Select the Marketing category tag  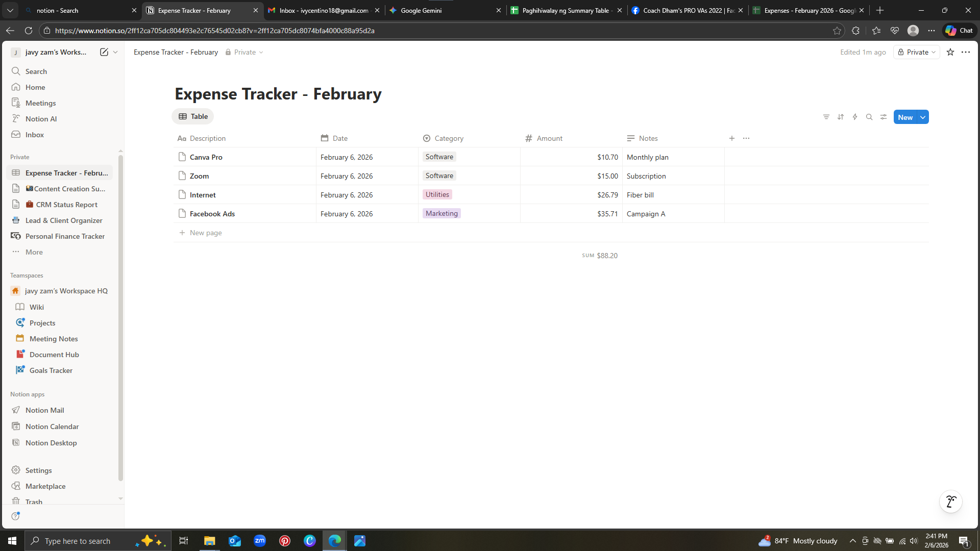(x=442, y=214)
